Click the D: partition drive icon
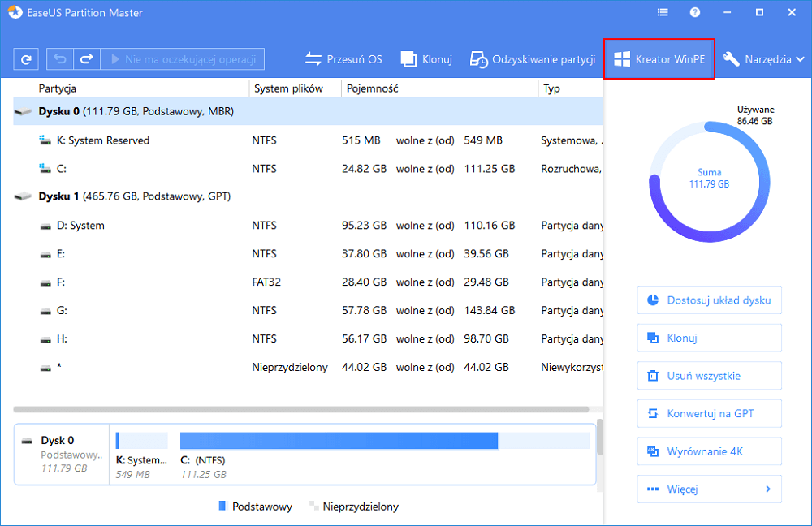812x526 pixels. click(45, 226)
